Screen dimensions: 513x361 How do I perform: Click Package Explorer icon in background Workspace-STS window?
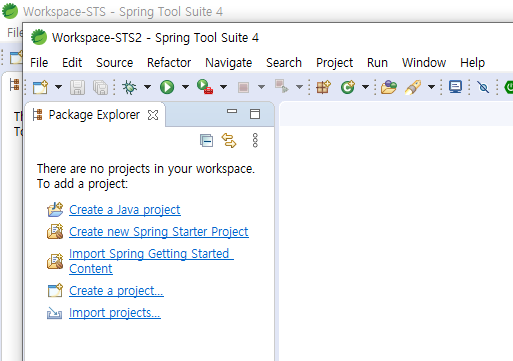pos(14,85)
